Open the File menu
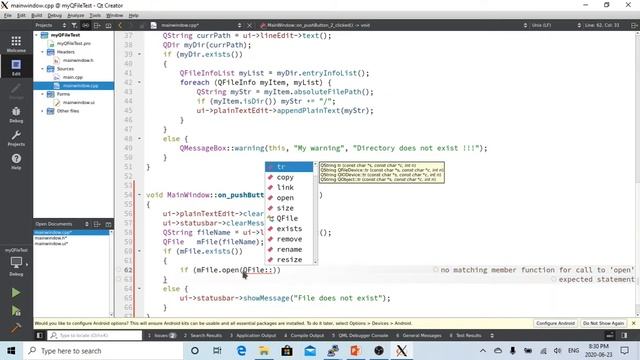The width and height of the screenshot is (640, 360). (8, 15)
